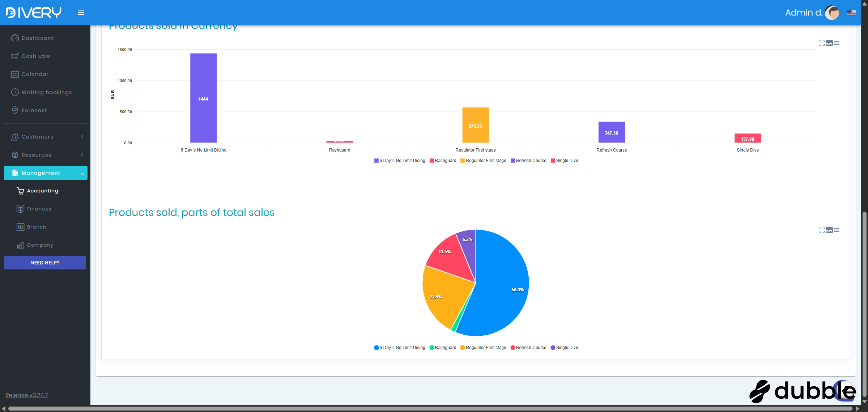Click the Admin user avatar

pyautogui.click(x=832, y=13)
